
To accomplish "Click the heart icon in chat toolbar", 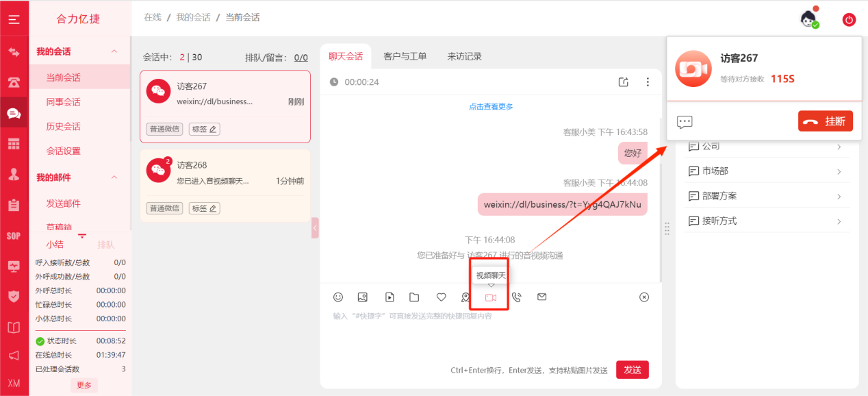I will pos(442,297).
